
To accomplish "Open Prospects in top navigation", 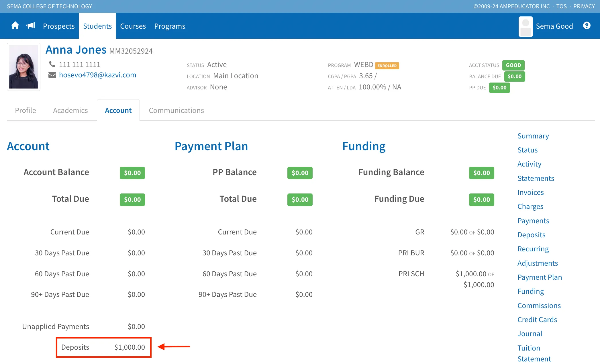I will (59, 26).
